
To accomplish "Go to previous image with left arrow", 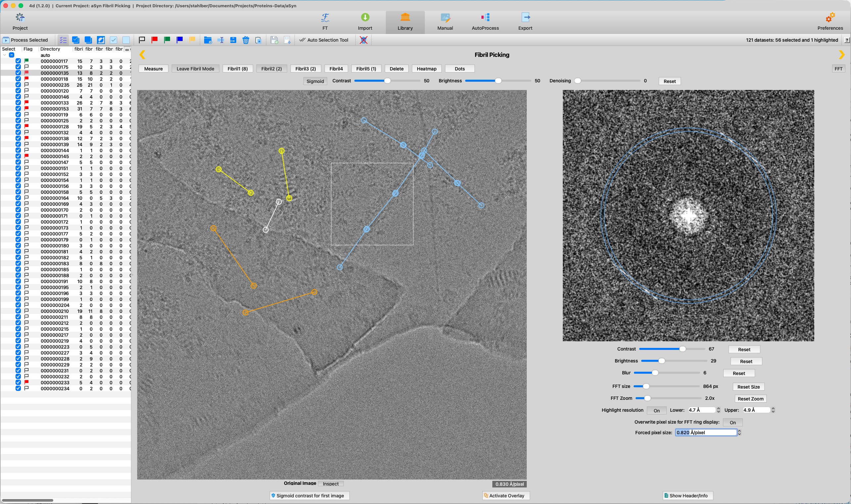I will (x=142, y=55).
